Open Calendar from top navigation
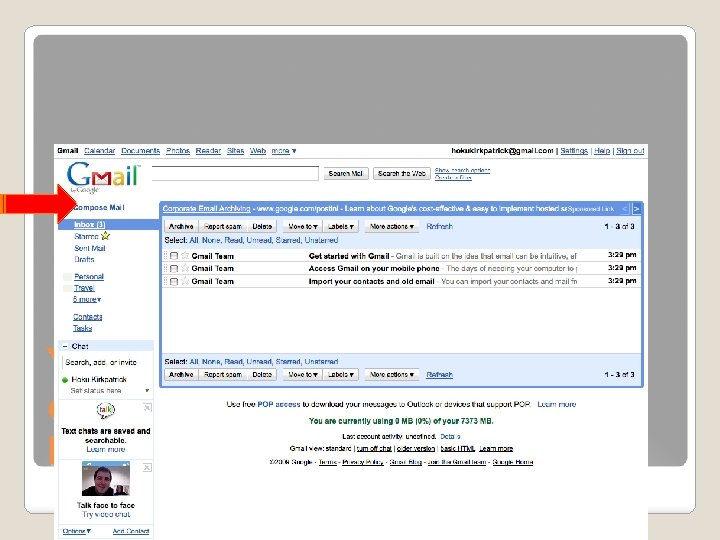The height and width of the screenshot is (540, 720). point(100,151)
